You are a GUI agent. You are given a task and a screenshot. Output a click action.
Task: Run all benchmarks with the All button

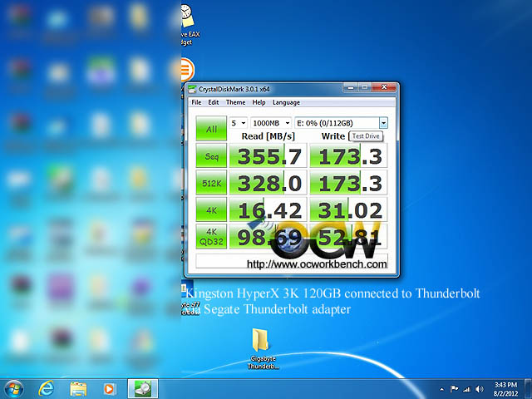(x=211, y=128)
